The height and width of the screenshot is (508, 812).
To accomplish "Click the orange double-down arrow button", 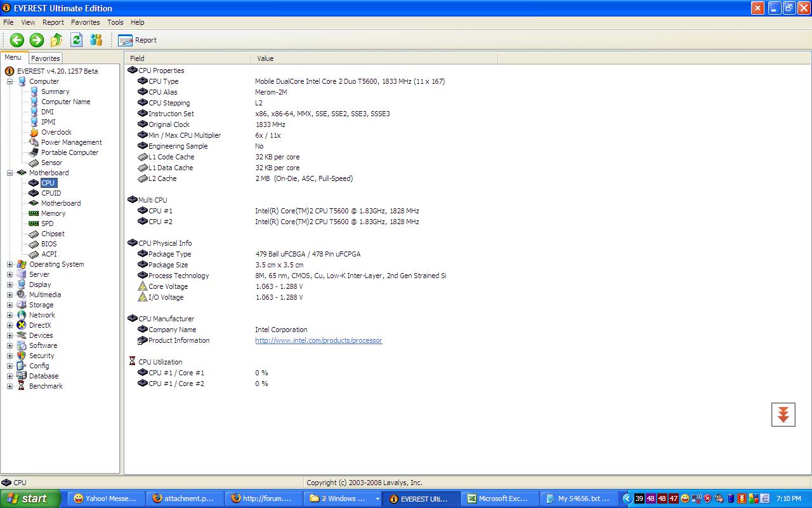I will pyautogui.click(x=783, y=415).
